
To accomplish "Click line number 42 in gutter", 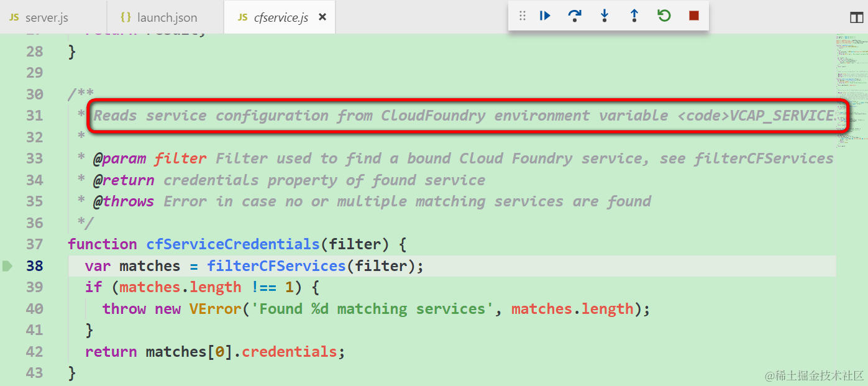I will click(35, 352).
